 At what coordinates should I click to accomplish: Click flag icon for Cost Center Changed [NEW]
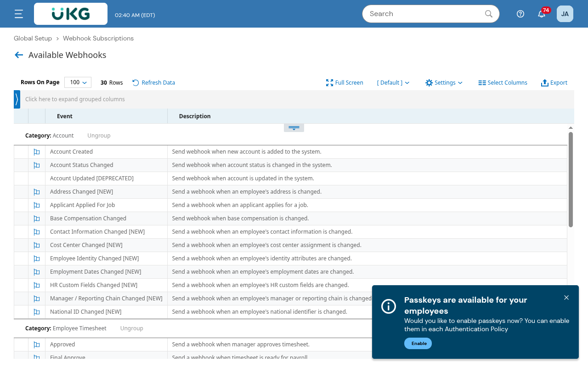click(37, 245)
